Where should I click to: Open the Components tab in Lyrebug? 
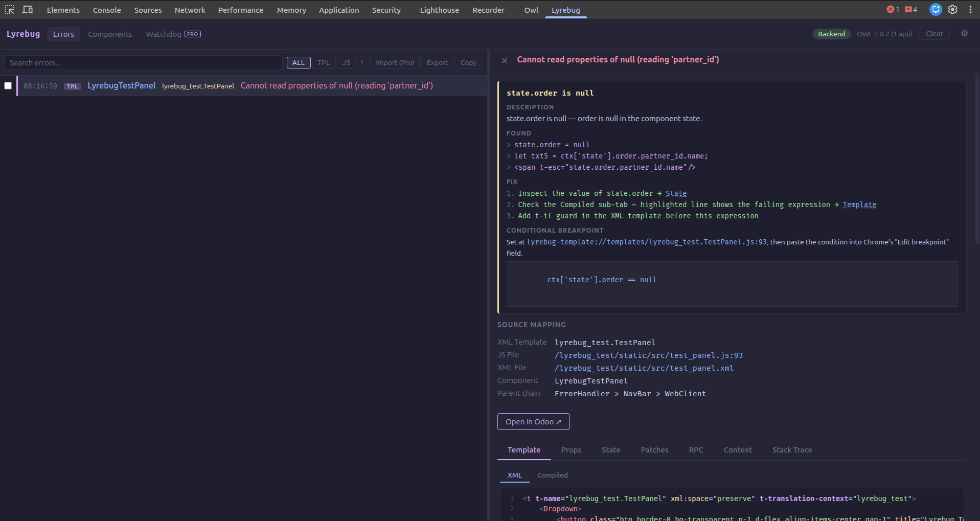(x=110, y=34)
